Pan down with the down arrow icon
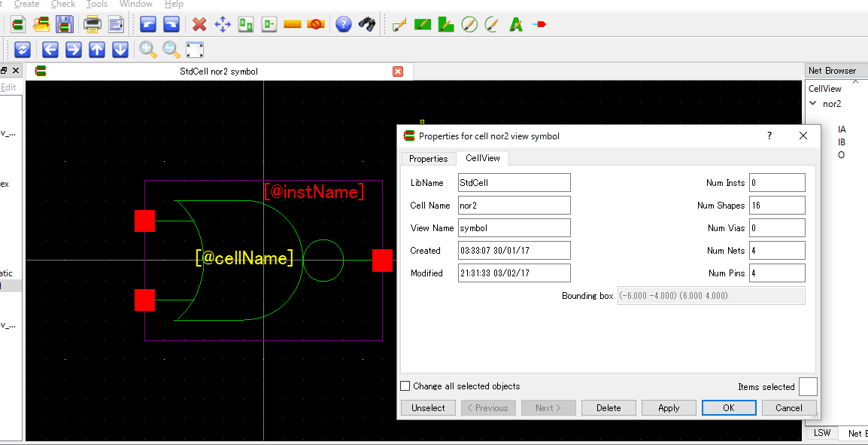 pyautogui.click(x=120, y=50)
